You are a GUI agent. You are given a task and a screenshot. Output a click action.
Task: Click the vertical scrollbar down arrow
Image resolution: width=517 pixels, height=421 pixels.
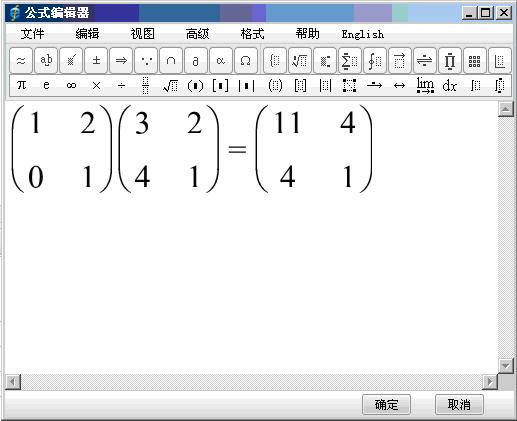(505, 366)
